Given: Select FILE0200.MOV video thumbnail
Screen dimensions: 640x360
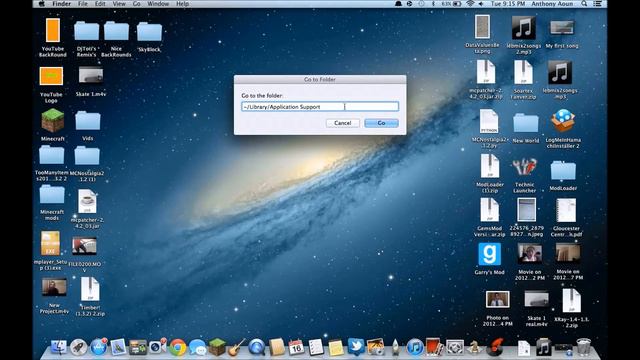Looking at the screenshot, I should (84, 246).
